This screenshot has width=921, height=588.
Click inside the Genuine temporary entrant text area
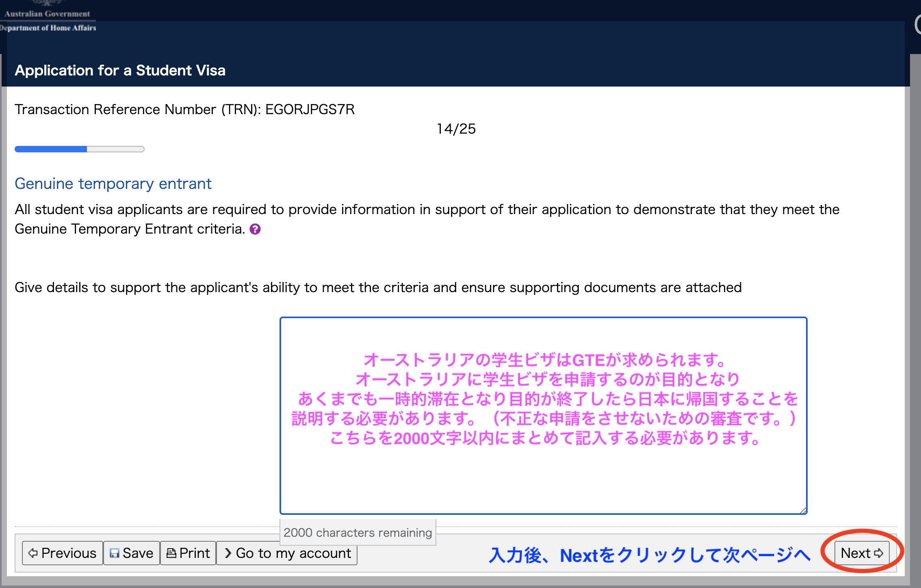pos(543,416)
